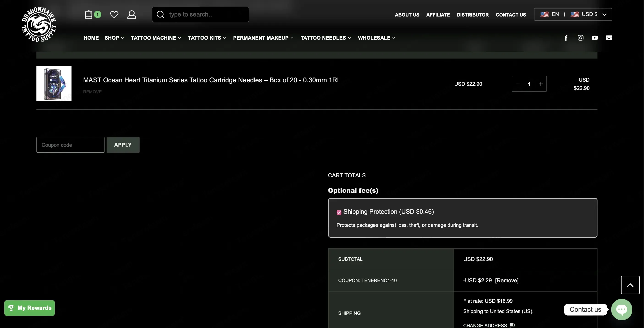This screenshot has width=644, height=328.
Task: Uncheck the Shipping Protection checkbox
Action: (x=339, y=212)
